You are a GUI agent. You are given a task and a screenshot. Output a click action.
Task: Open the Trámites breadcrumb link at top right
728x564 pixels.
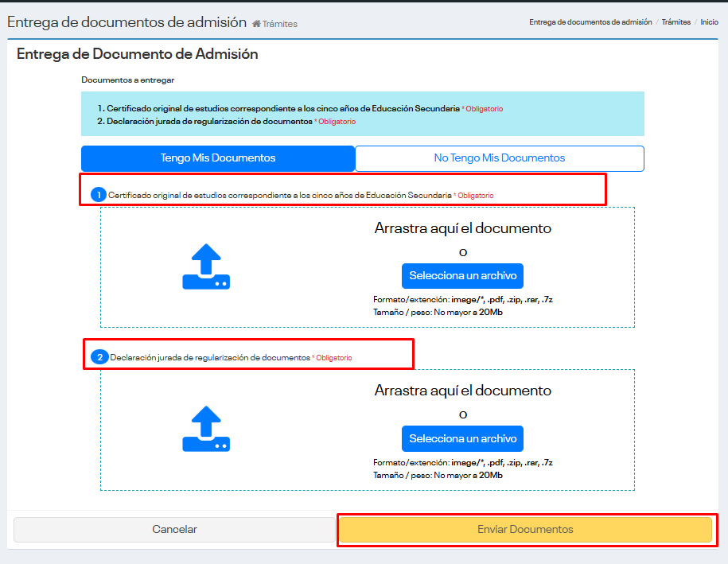click(675, 22)
